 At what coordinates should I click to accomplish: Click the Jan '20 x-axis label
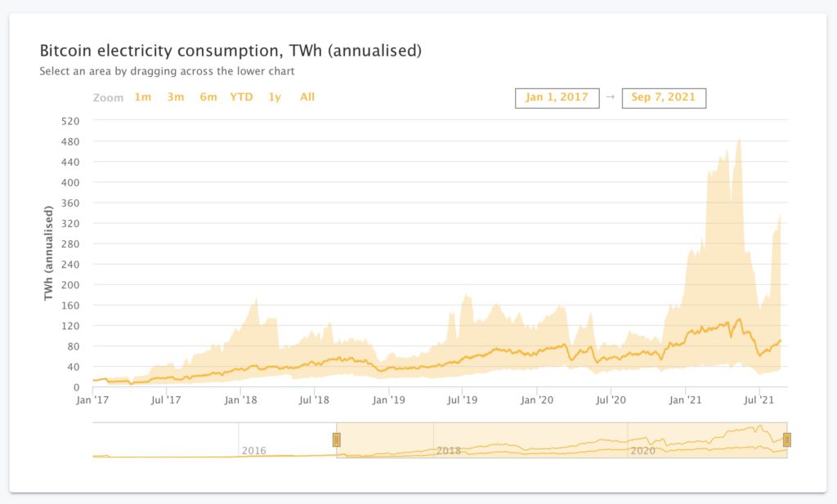click(x=537, y=400)
